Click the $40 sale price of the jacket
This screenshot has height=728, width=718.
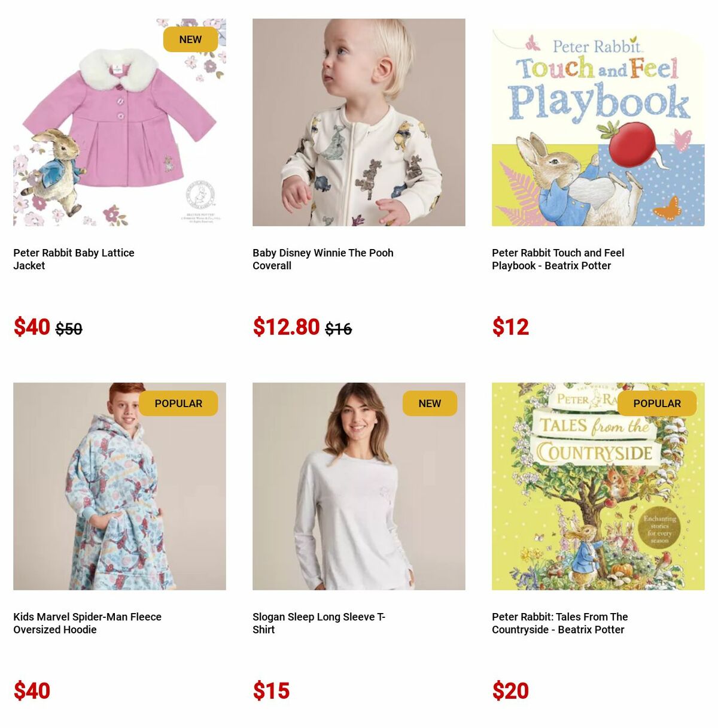[32, 327]
